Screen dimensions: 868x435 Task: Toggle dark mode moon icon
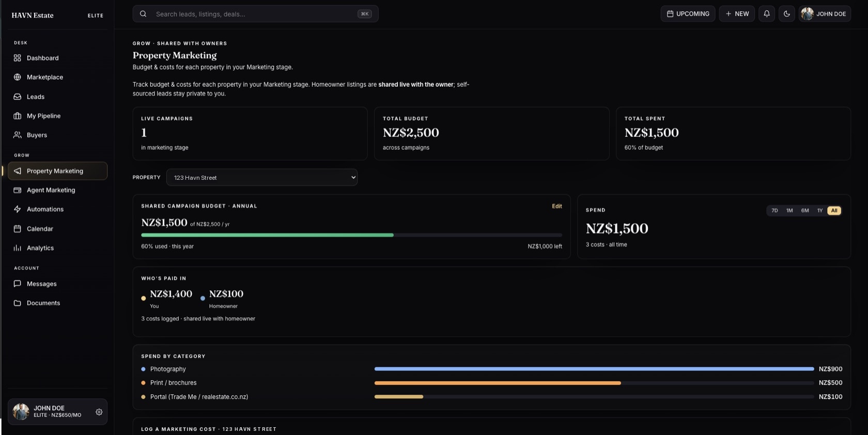click(x=787, y=14)
